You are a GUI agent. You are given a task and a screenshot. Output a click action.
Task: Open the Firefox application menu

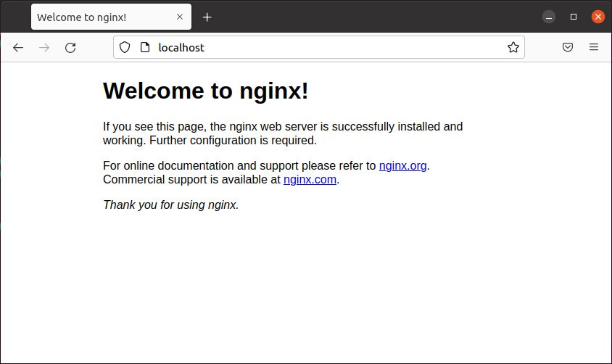point(594,47)
